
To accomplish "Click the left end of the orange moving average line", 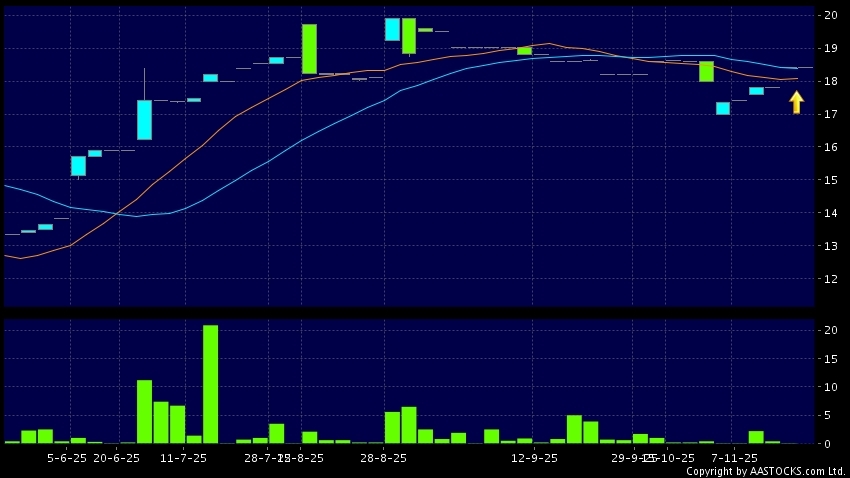I will (6, 255).
